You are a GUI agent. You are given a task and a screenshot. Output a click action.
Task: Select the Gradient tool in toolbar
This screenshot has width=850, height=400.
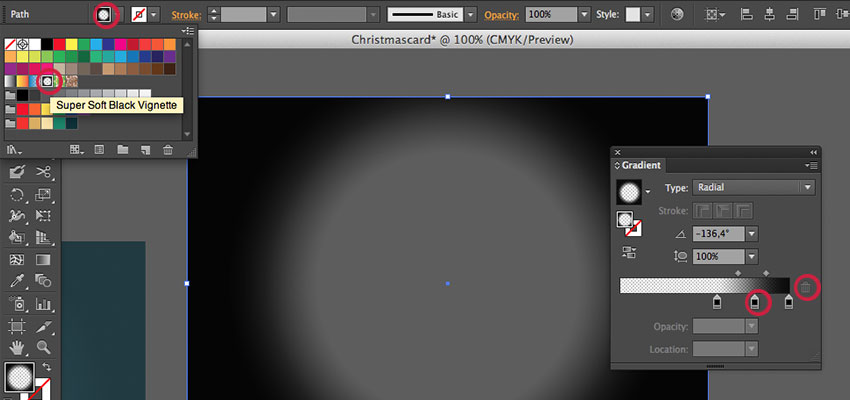click(x=43, y=260)
